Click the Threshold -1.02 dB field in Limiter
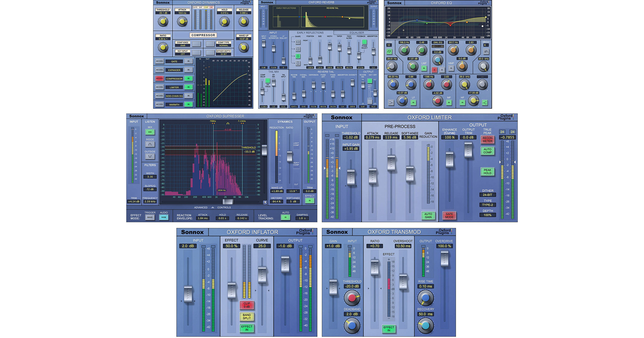Screen dimensions: 644x338 (x=351, y=137)
